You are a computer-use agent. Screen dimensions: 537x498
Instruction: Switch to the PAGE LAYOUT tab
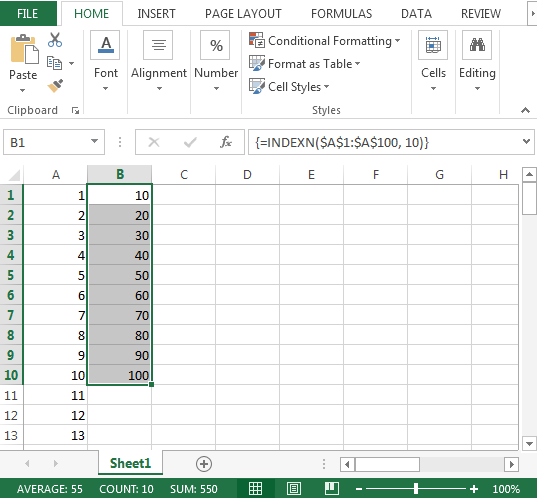click(x=243, y=14)
